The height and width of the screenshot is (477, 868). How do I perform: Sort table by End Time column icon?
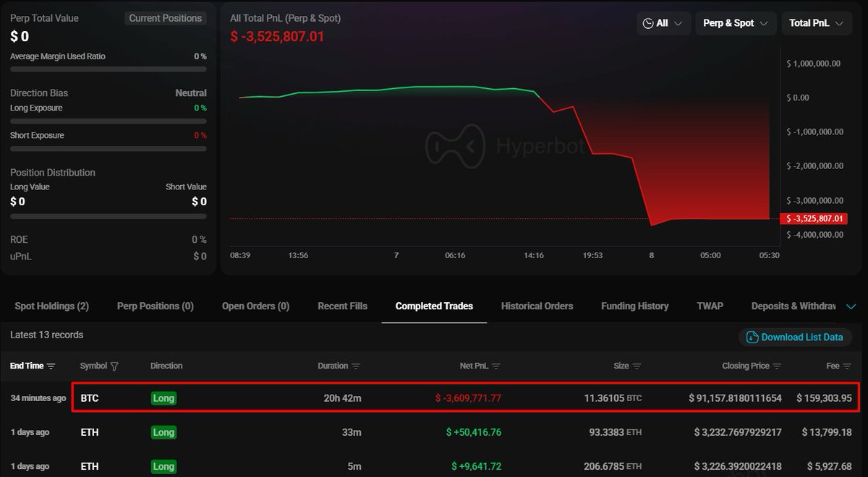pyautogui.click(x=51, y=366)
